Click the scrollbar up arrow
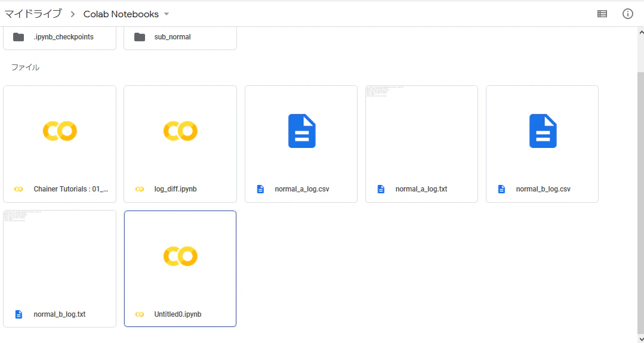Viewport: 644px width, 343px height. [x=640, y=32]
